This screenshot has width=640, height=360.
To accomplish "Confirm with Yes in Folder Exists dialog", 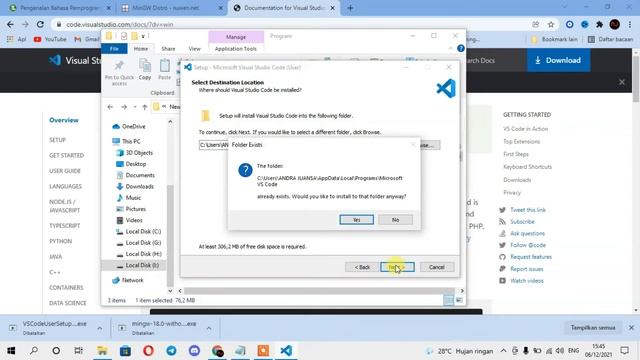I will pyautogui.click(x=356, y=220).
